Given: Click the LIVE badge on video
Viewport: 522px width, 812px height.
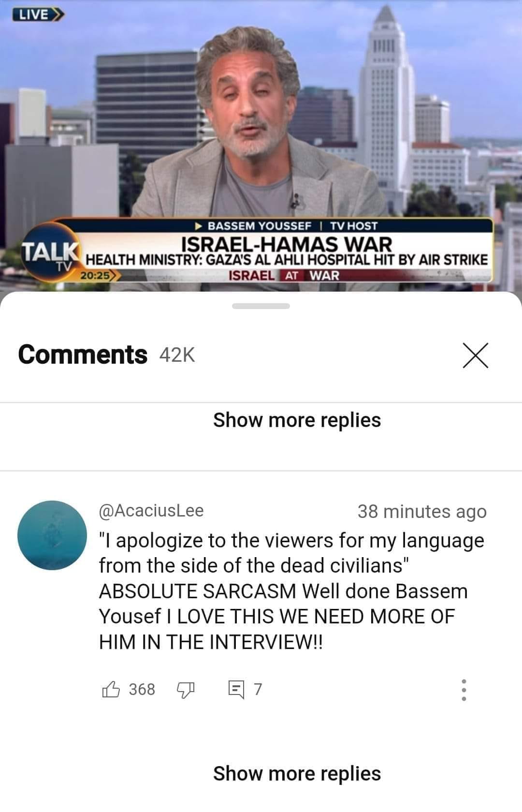Looking at the screenshot, I should coord(37,14).
